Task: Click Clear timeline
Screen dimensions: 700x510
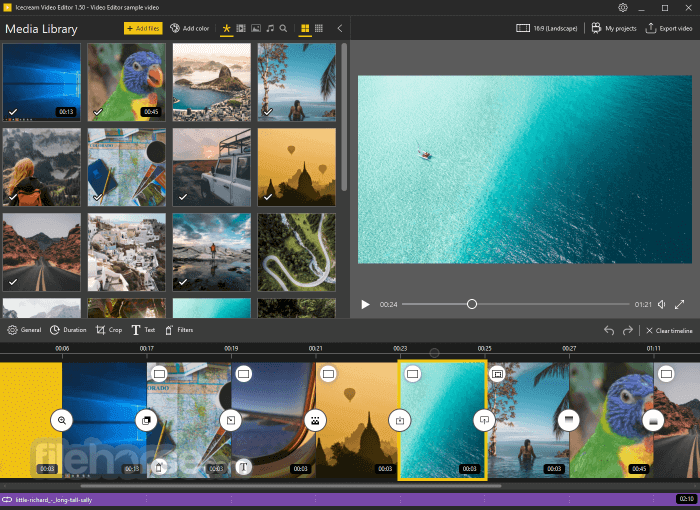Action: (669, 330)
